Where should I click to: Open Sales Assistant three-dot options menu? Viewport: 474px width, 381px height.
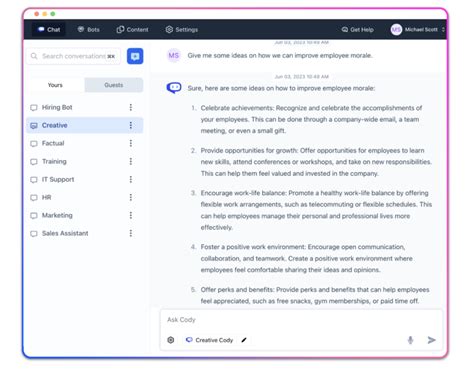[131, 233]
